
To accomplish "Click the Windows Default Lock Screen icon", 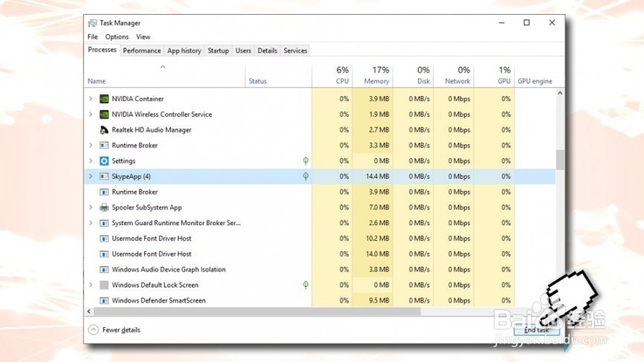I will pos(104,285).
